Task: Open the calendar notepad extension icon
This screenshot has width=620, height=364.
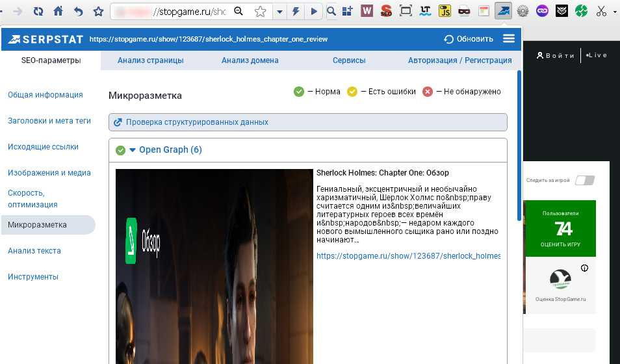Action: tap(484, 11)
